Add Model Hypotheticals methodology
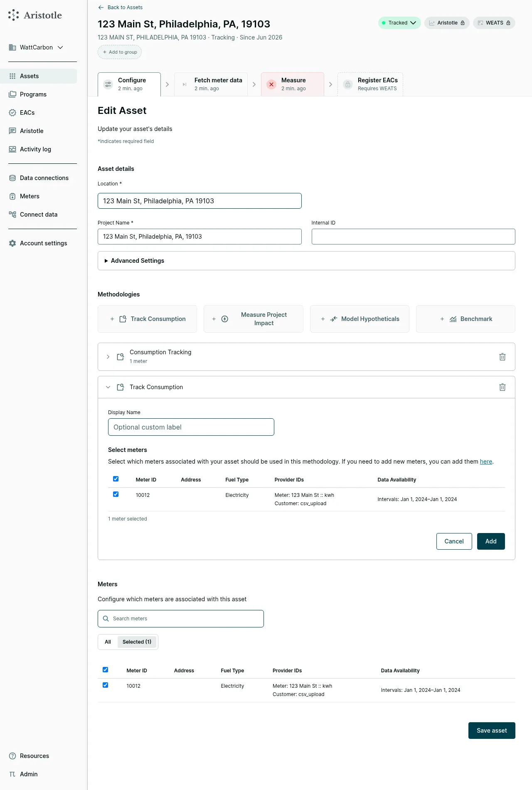Image resolution: width=532 pixels, height=790 pixels. tap(360, 319)
